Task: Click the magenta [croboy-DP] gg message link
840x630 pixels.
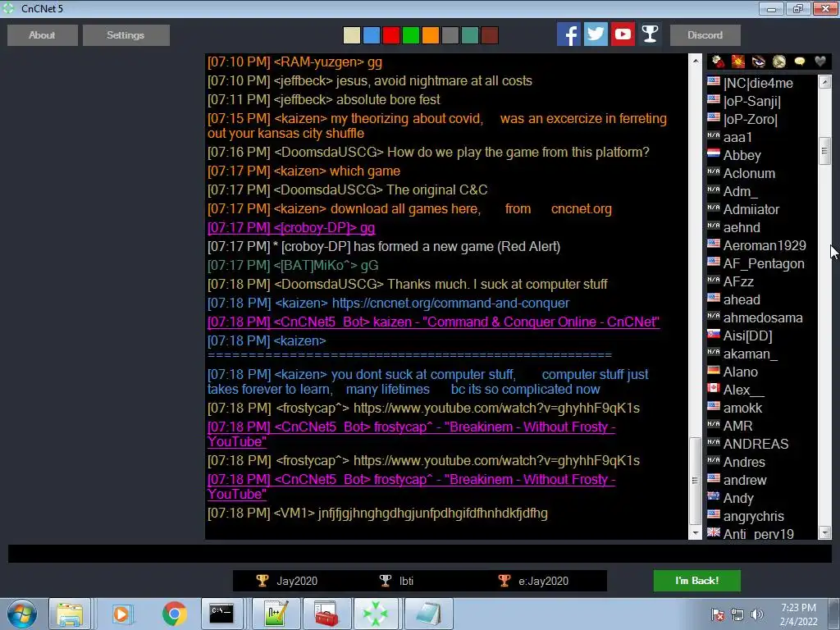Action: pos(291,228)
